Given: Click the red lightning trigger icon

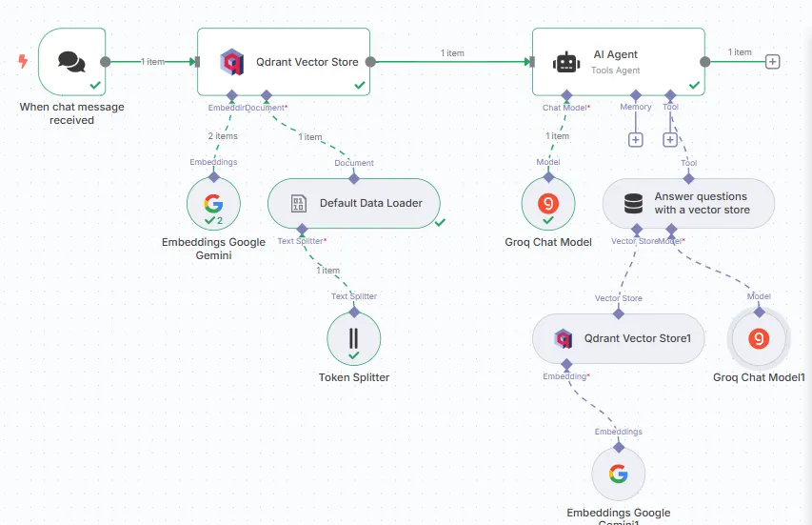Looking at the screenshot, I should click(x=23, y=61).
